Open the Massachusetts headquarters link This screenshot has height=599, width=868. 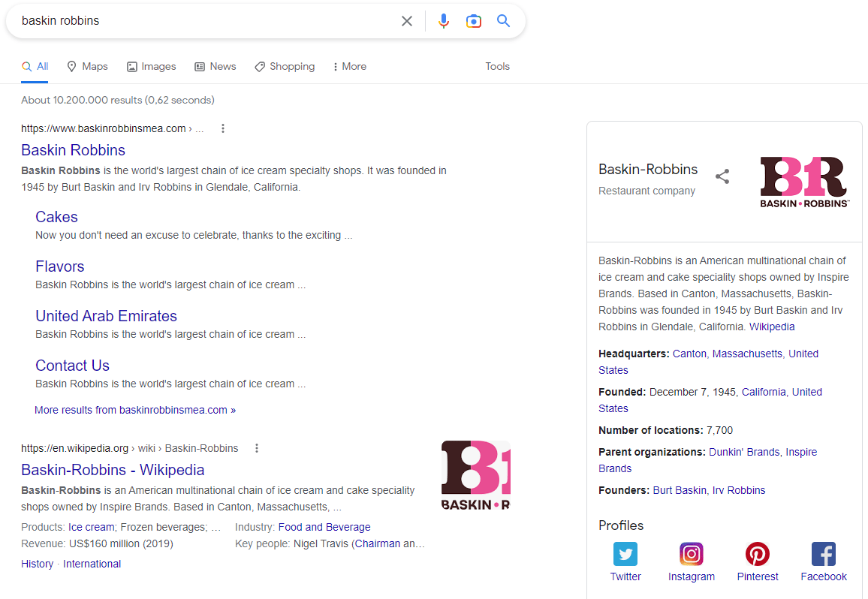pos(747,354)
